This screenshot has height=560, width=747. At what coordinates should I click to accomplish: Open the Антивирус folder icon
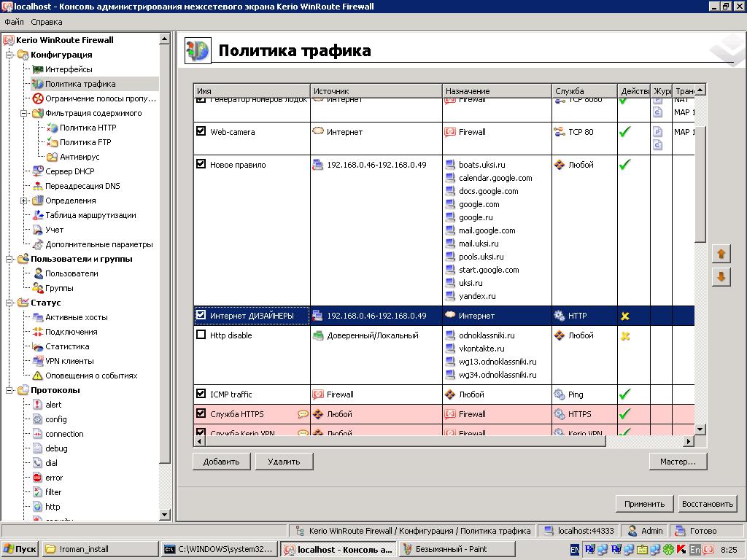pos(53,157)
